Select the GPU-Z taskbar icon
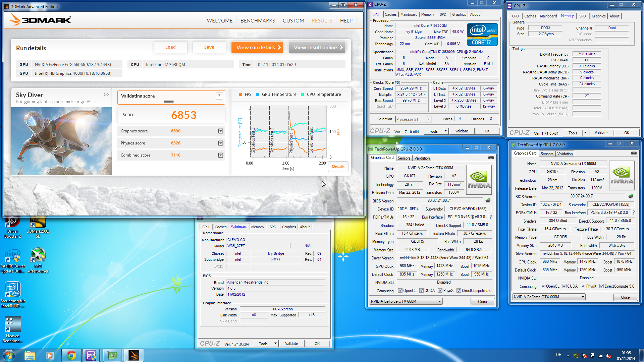 (112, 355)
